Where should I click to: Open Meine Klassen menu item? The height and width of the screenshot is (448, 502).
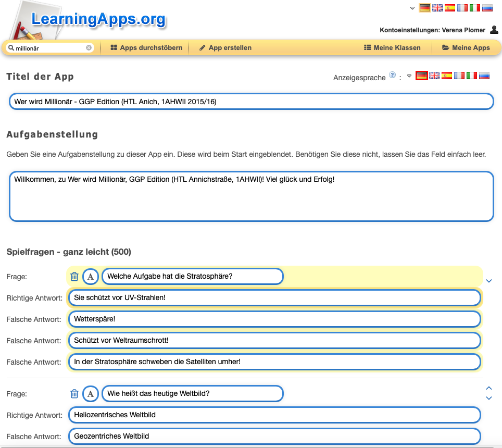(392, 48)
